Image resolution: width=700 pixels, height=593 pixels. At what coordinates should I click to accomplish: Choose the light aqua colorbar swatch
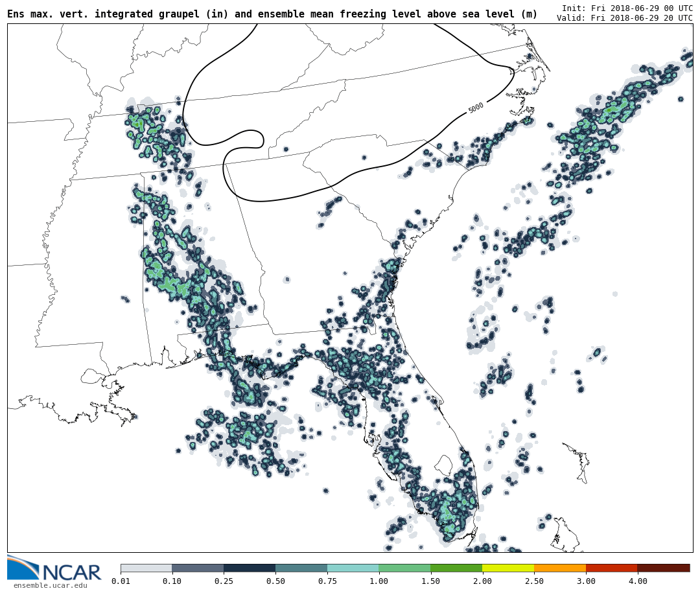[x=353, y=568]
